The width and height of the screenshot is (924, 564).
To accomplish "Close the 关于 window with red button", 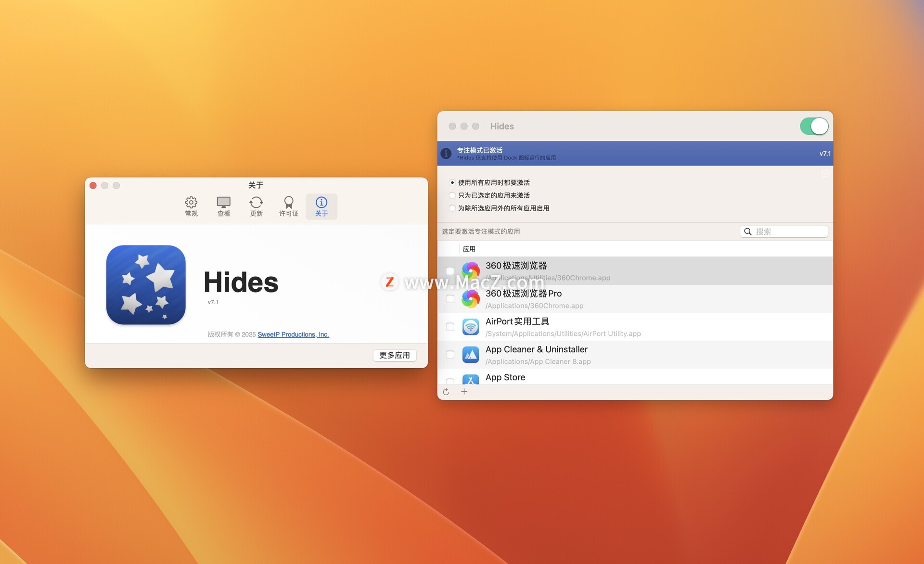I will coord(93,185).
